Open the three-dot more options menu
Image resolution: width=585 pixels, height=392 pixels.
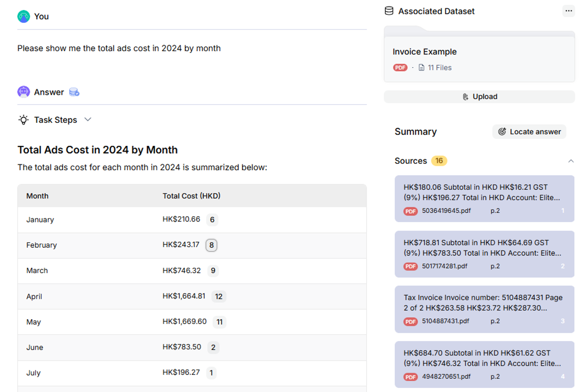point(568,11)
